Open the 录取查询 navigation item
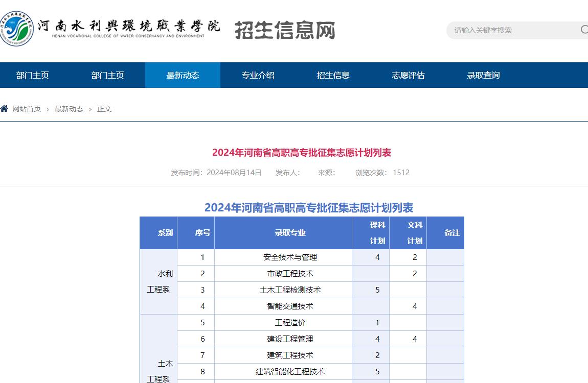The height and width of the screenshot is (383, 588). [x=483, y=75]
